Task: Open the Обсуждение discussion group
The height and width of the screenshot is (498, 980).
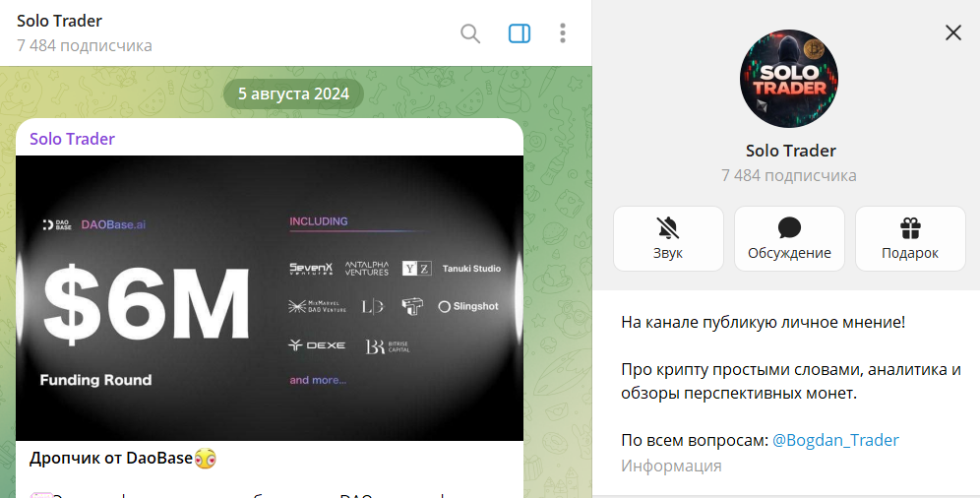Action: click(x=789, y=239)
